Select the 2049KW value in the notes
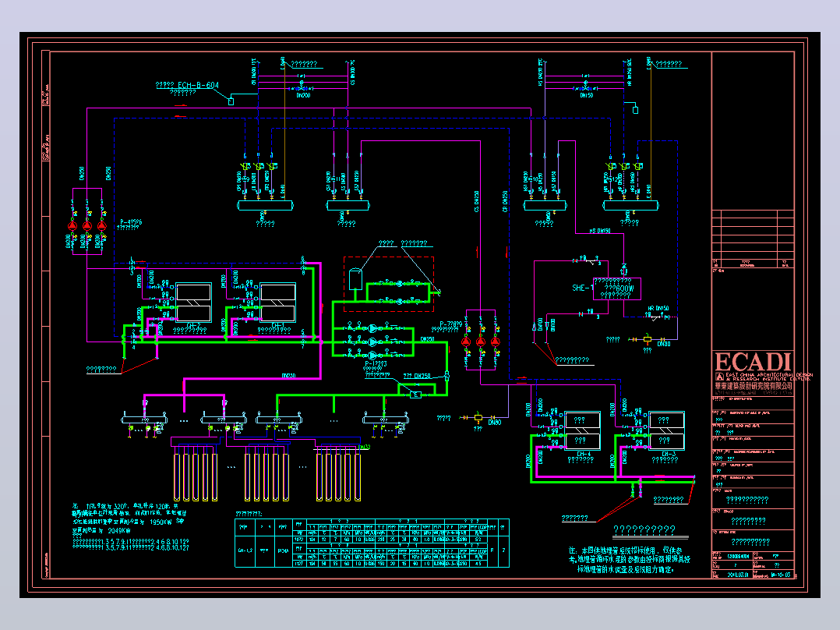Image resolution: width=840 pixels, height=630 pixels. (x=119, y=531)
